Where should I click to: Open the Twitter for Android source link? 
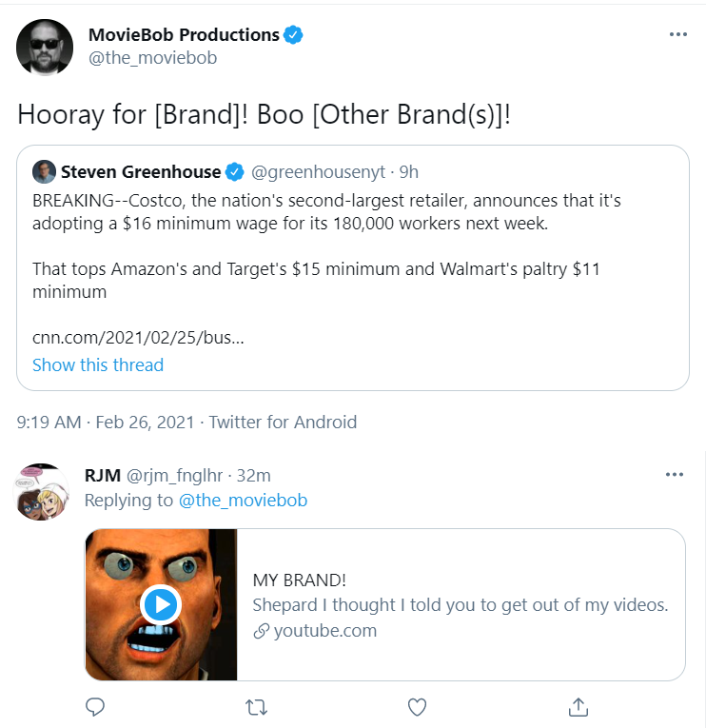(x=283, y=422)
